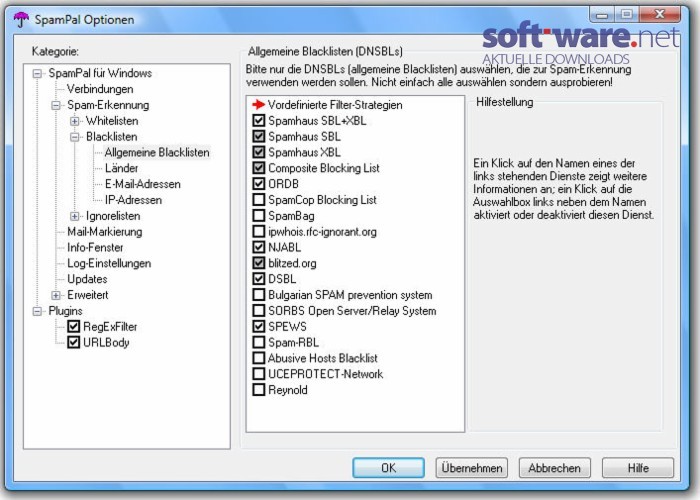Open E-Mail-Adressen blacklist category

click(143, 184)
